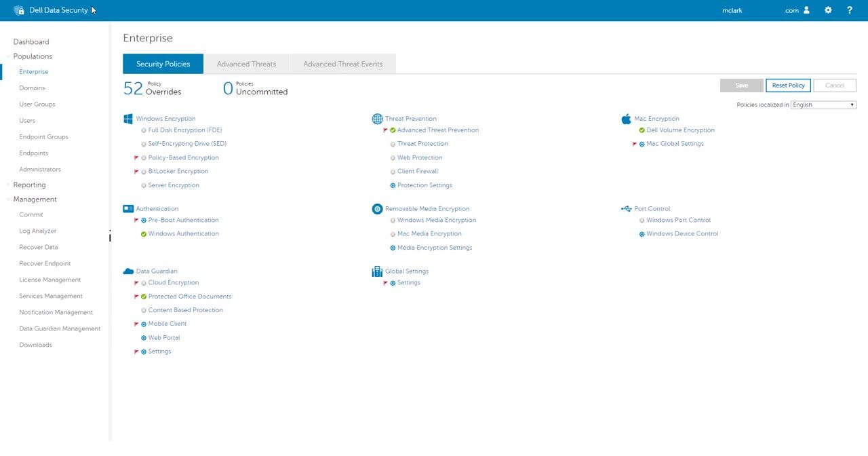
Task: Open the settings gear in the header
Action: pos(828,10)
